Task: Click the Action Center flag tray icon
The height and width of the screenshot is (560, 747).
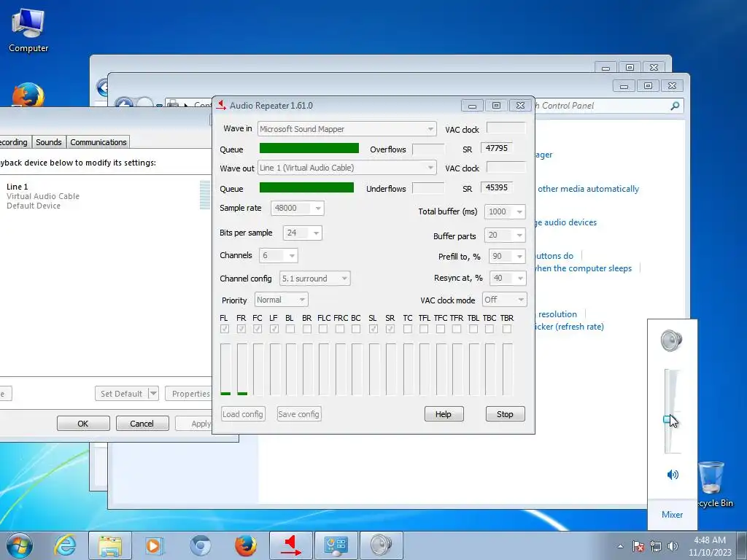Action: [x=638, y=546]
